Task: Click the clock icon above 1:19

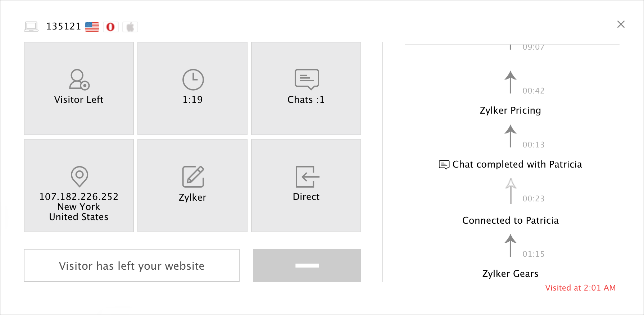Action: pos(193,79)
